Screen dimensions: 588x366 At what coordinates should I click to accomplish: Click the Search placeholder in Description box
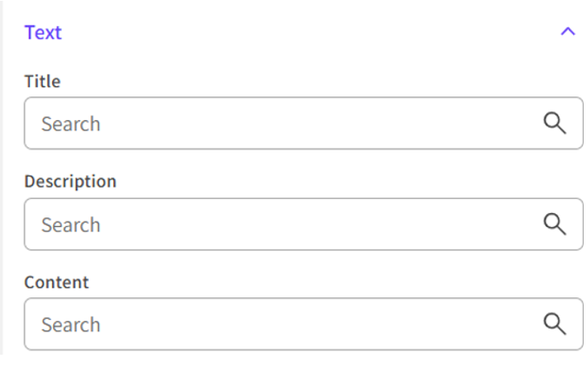70,224
